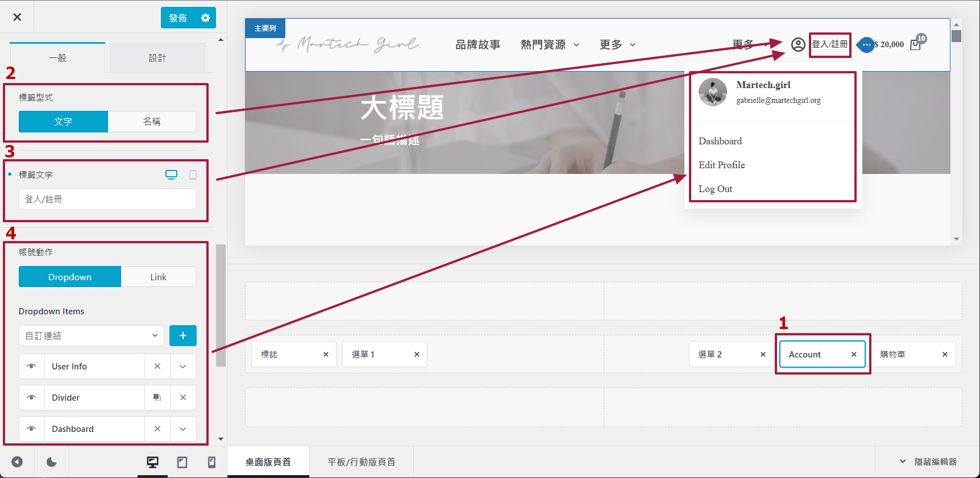Click the sidebar panel scrollbar

coord(221,305)
